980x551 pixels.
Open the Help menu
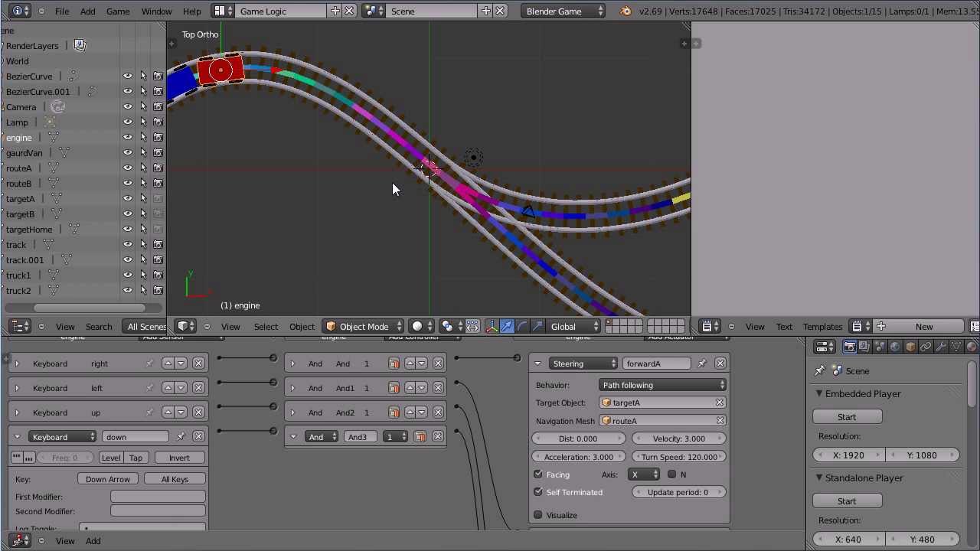[191, 11]
